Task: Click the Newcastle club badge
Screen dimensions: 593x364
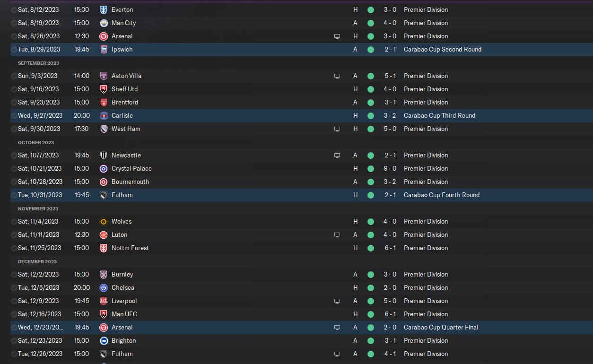Action: click(104, 155)
